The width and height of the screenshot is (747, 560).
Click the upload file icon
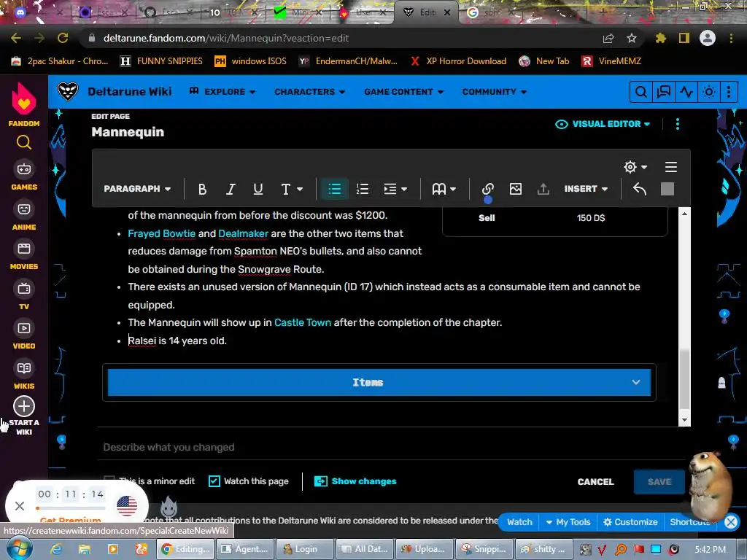[543, 189]
